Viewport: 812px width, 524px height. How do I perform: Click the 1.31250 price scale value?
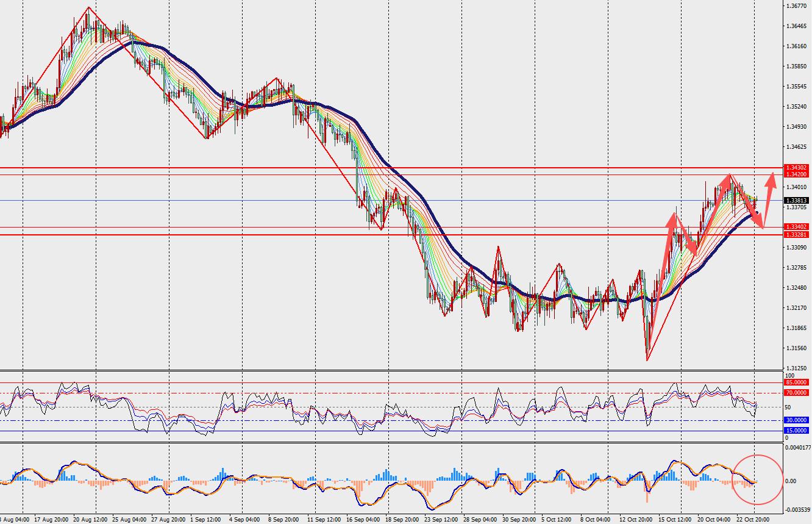[797, 368]
